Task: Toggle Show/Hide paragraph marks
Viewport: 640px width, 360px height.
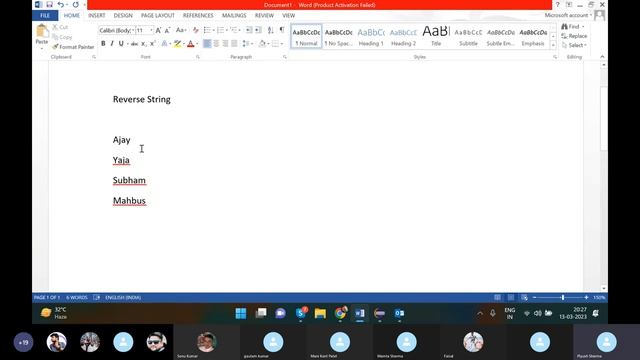Action: 282,30
